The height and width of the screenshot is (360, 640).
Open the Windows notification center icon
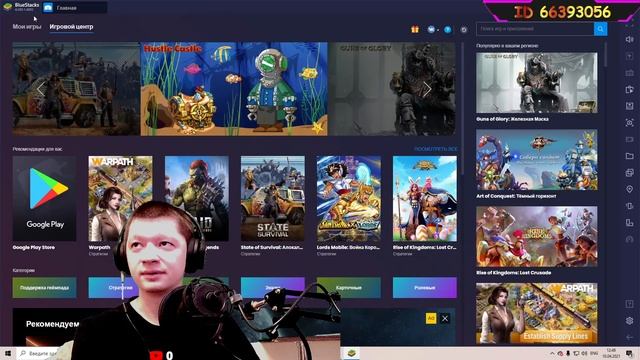coord(629,353)
